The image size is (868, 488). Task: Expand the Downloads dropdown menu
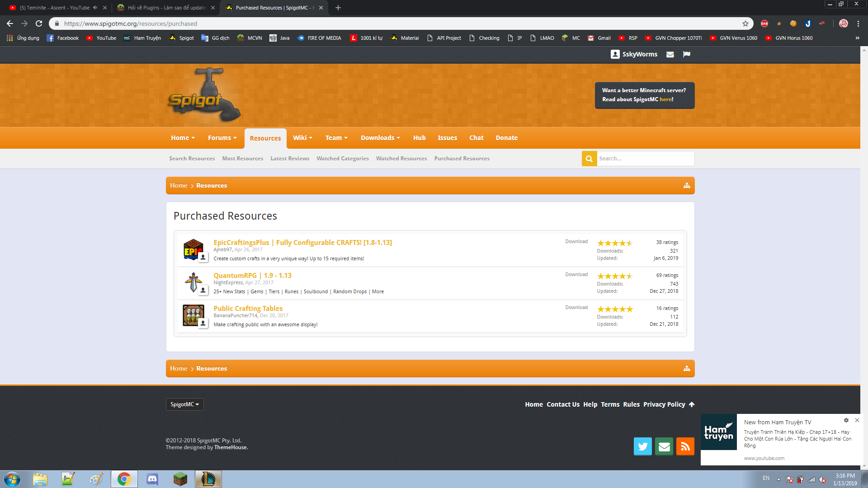tap(380, 138)
